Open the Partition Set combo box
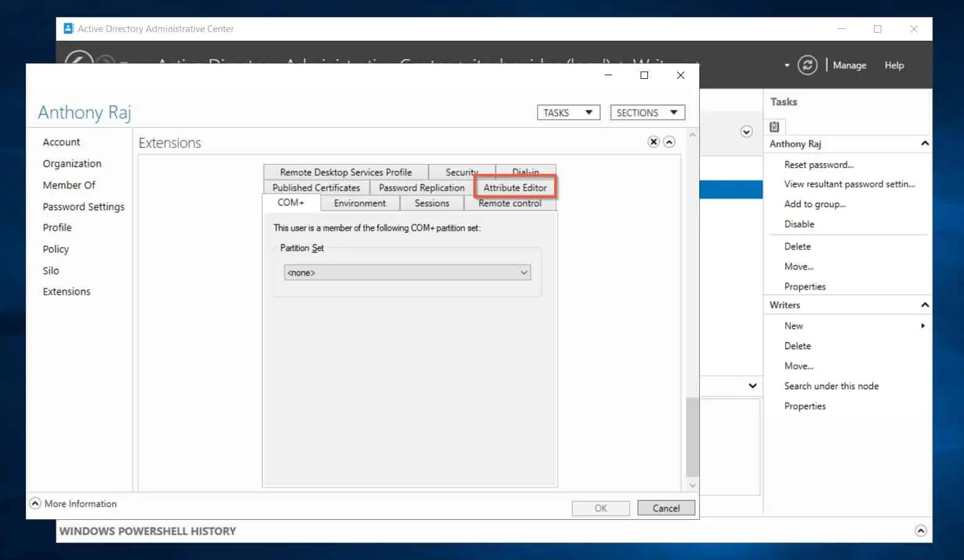964x560 pixels. pyautogui.click(x=407, y=273)
